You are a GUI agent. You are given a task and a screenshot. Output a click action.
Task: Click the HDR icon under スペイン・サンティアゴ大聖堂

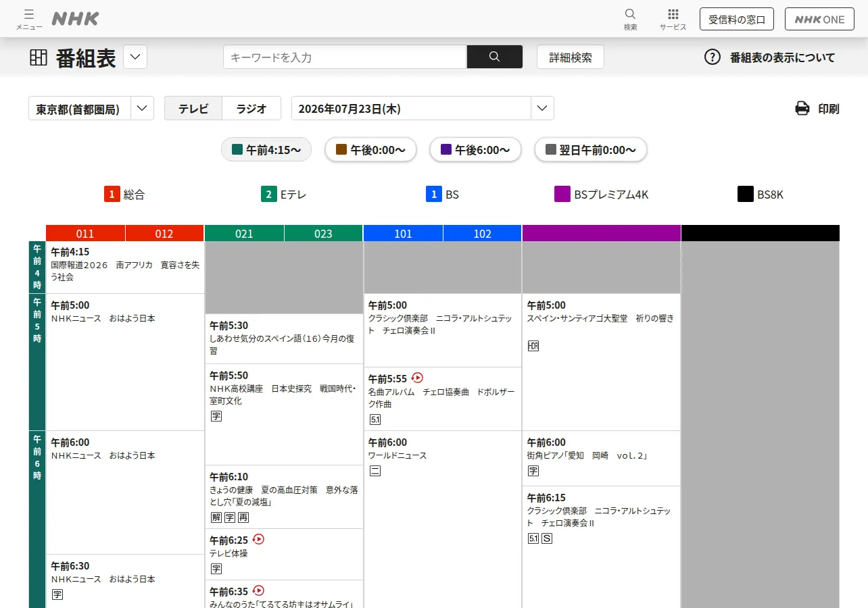point(533,346)
